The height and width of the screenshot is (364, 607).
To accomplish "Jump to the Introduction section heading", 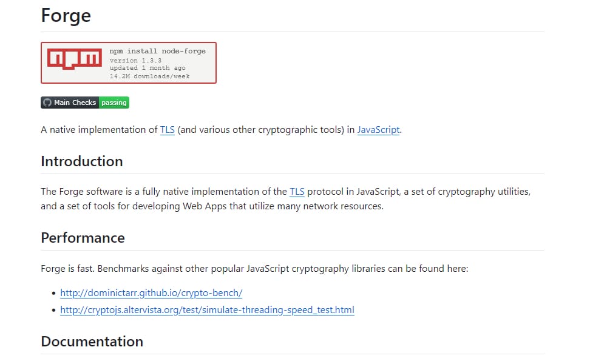I will (x=81, y=161).
